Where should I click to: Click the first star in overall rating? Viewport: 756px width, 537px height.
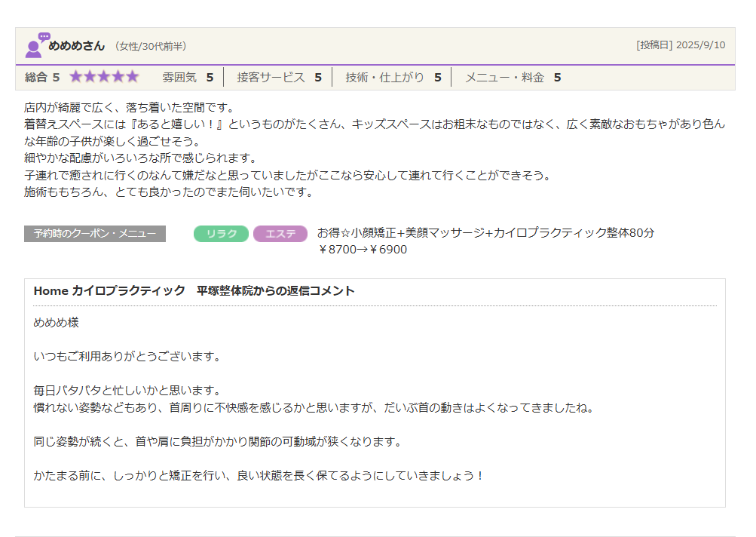click(x=76, y=77)
